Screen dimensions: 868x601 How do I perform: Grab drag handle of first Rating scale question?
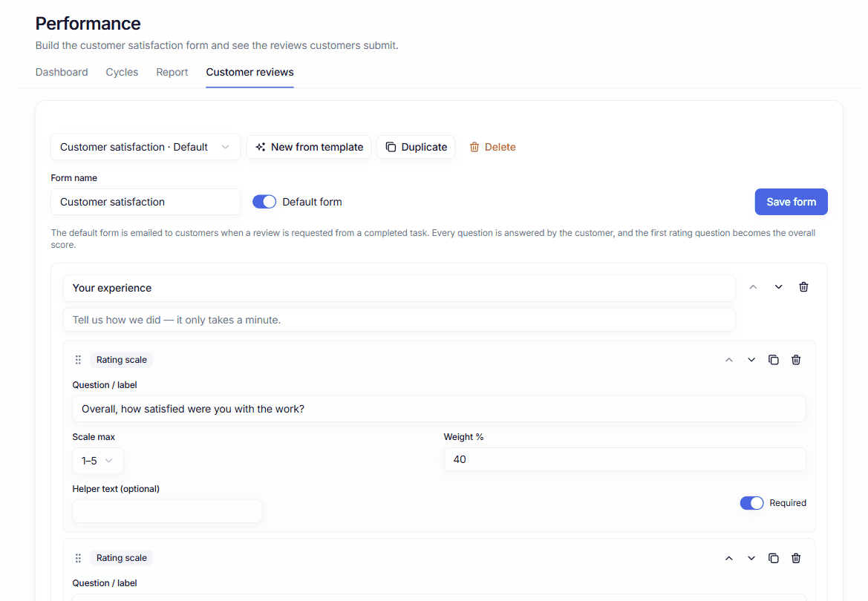78,360
